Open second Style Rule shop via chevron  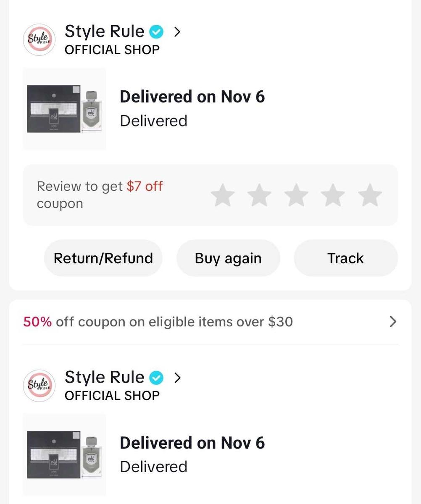click(x=177, y=378)
